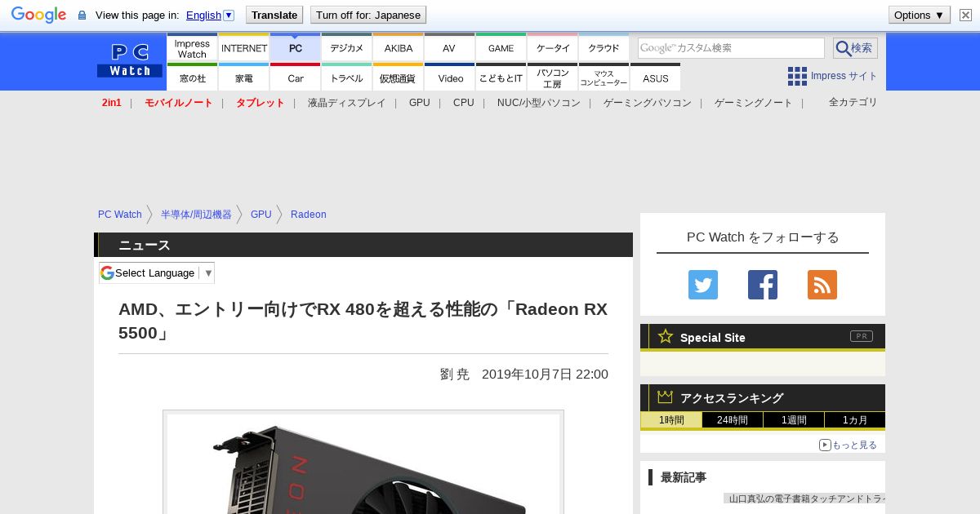Open the Impress Watch tab
Screen dimensions: 980x514
pyautogui.click(x=192, y=48)
